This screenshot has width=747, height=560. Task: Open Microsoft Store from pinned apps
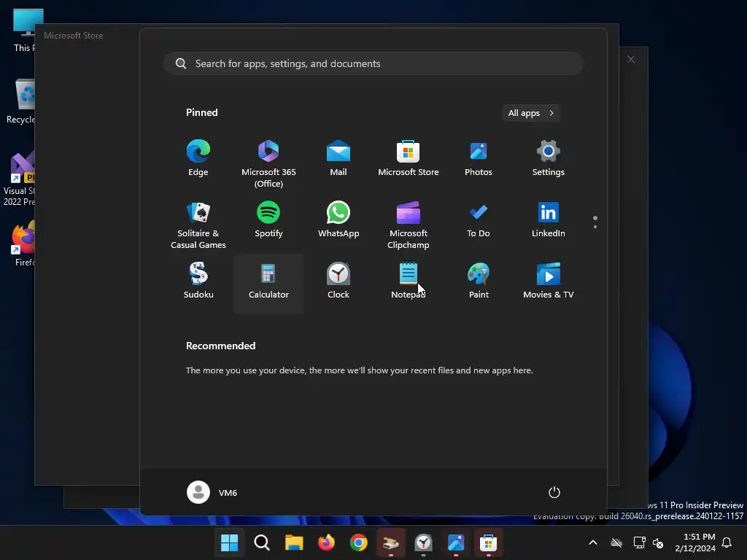tap(409, 158)
